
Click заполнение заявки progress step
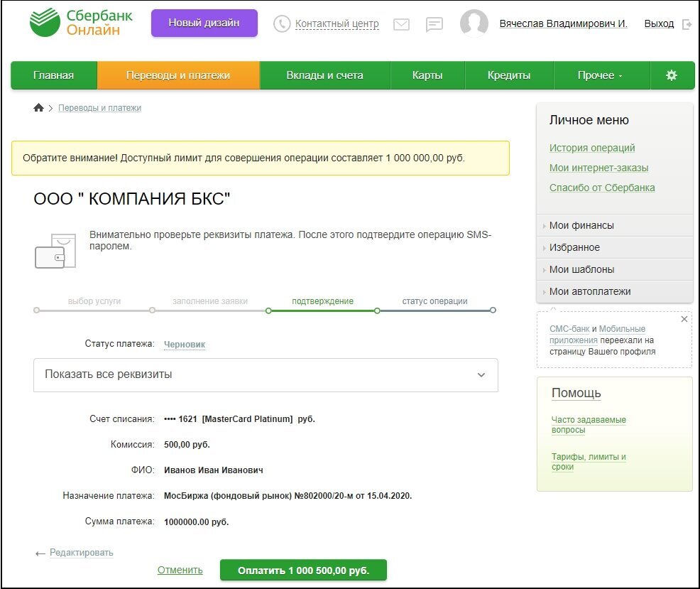coord(210,301)
